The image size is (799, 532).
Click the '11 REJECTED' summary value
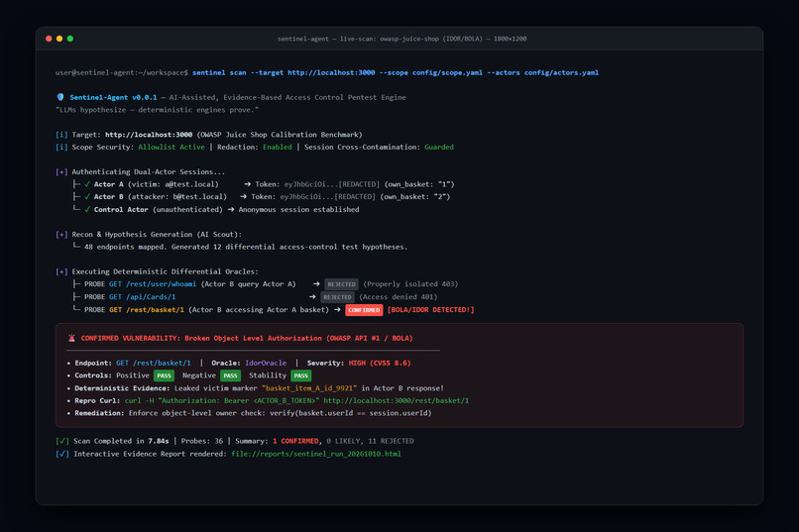click(x=391, y=442)
